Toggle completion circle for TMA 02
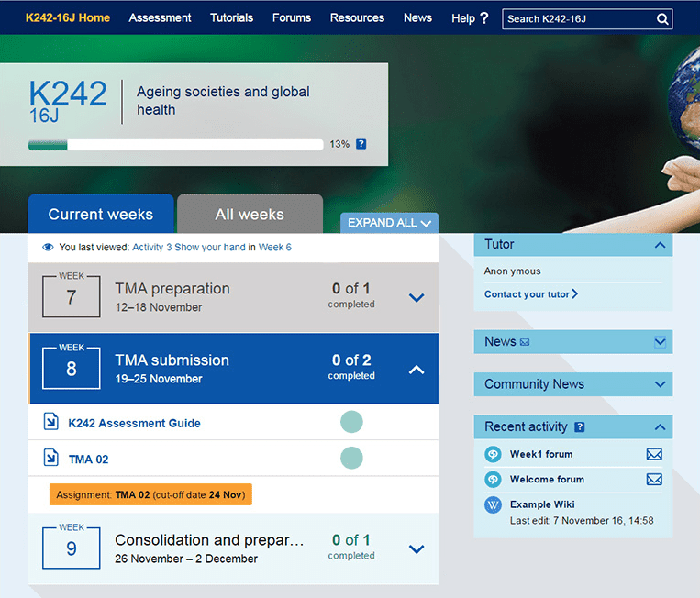Viewport: 700px width, 598px height. pyautogui.click(x=351, y=458)
